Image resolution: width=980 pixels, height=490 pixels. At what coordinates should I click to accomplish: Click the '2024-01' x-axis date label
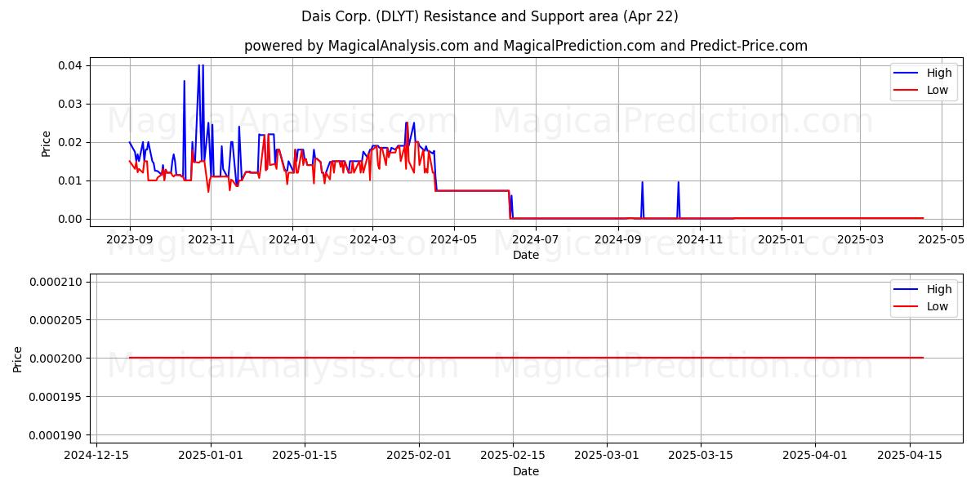point(292,239)
